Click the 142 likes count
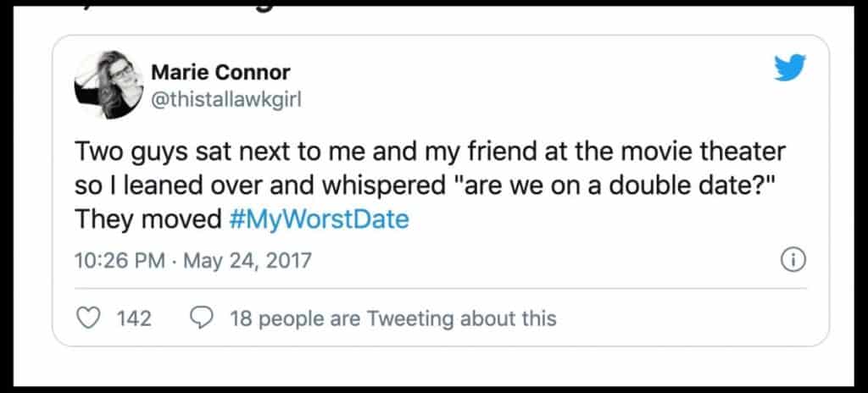The height and width of the screenshot is (393, 868). click(134, 318)
